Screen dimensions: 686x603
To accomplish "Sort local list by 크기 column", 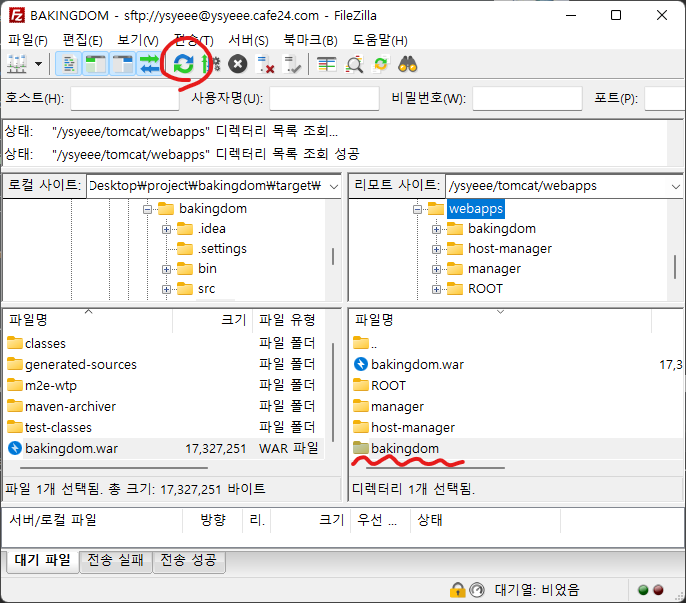I will point(213,320).
